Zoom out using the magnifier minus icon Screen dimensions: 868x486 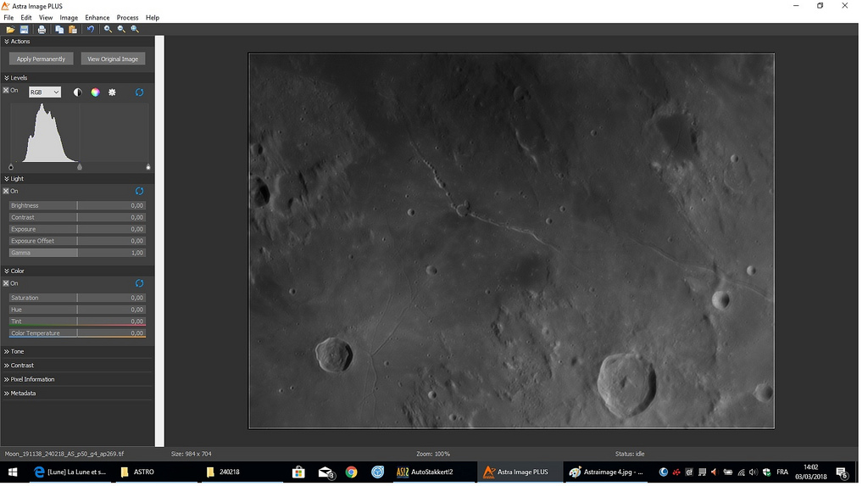[121, 30]
